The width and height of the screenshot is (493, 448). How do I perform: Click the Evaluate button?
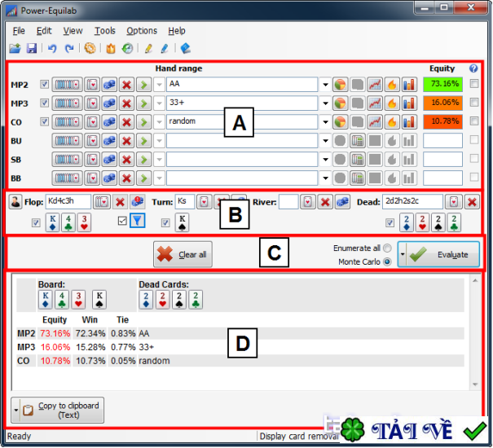pyautogui.click(x=442, y=254)
